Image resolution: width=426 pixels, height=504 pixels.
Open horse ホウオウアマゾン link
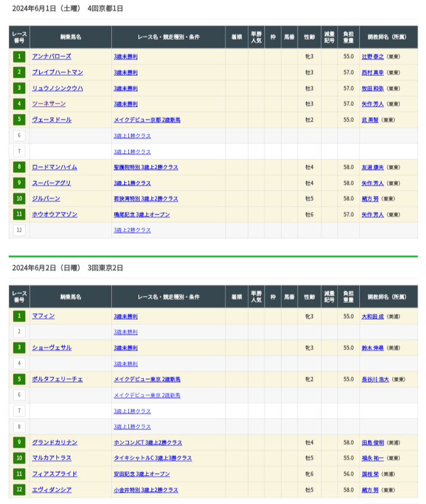pyautogui.click(x=54, y=214)
